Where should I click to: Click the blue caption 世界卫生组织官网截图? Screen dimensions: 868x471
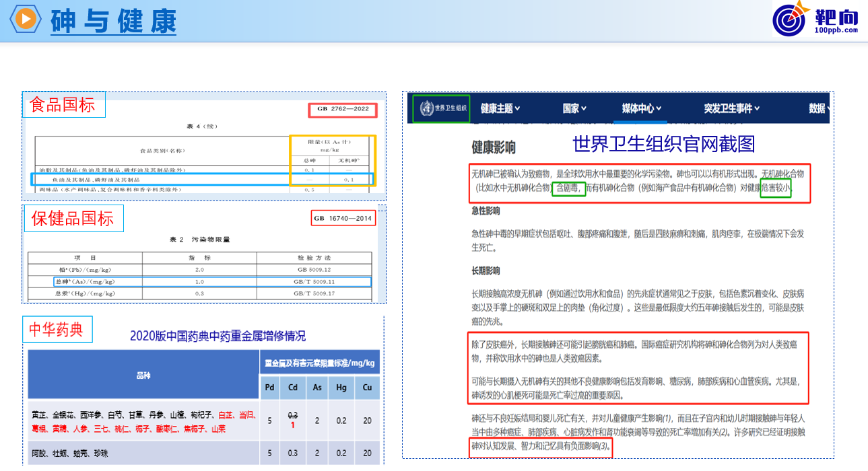[x=664, y=143]
